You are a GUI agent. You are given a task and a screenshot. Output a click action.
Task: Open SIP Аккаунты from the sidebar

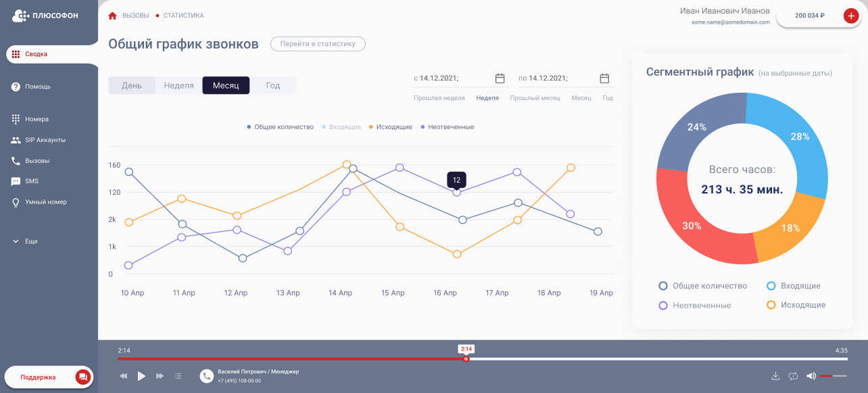(x=14, y=139)
